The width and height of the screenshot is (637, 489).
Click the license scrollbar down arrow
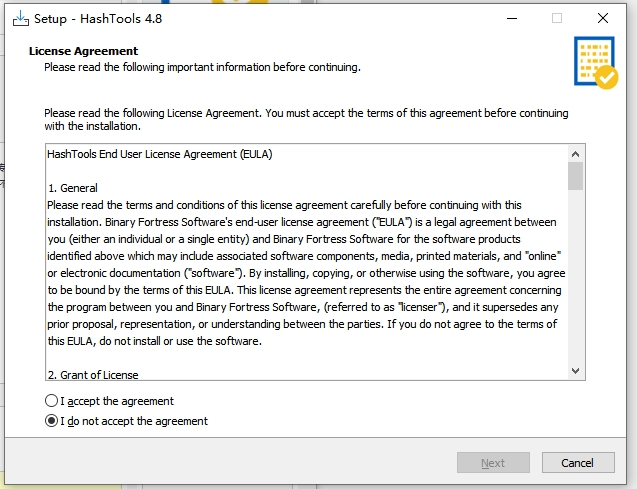(x=575, y=371)
